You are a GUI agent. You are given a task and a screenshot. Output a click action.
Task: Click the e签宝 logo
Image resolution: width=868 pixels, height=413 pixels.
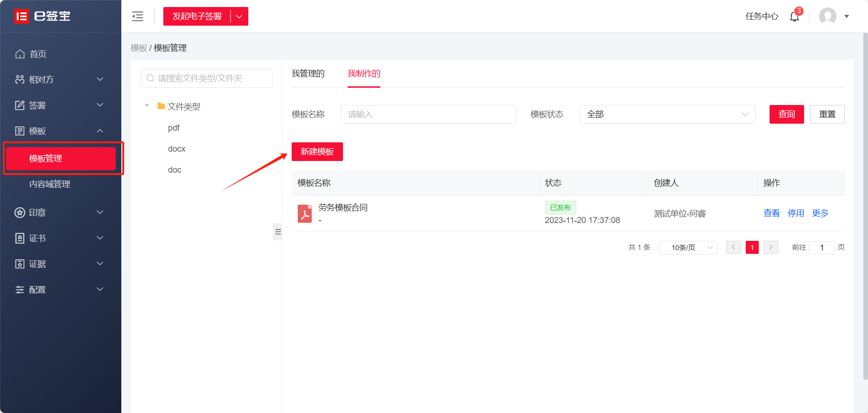pos(42,16)
